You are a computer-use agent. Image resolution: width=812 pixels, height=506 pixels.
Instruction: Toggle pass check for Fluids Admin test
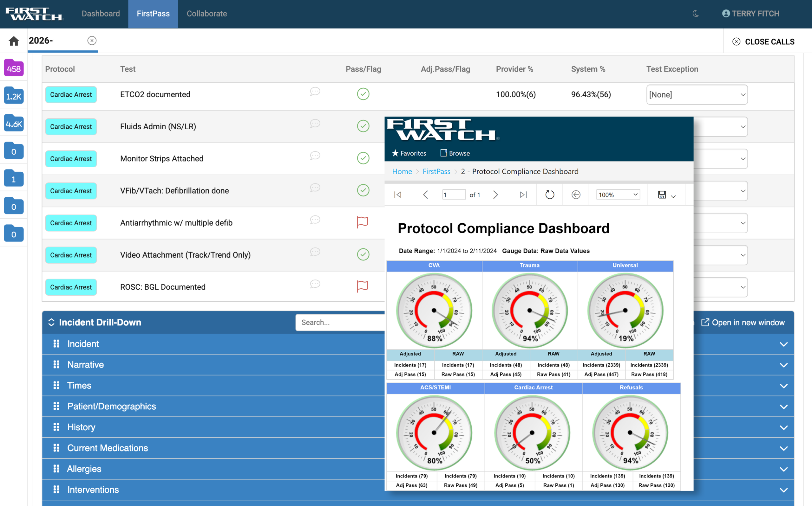tap(363, 126)
